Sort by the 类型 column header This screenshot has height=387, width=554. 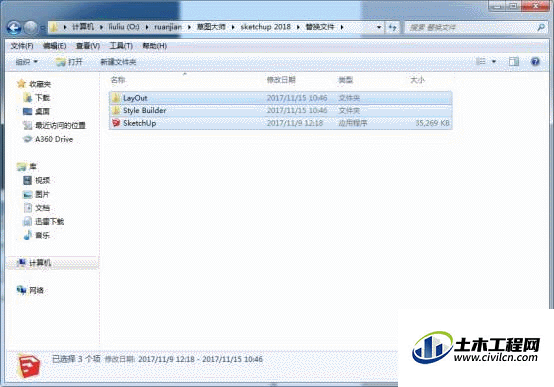346,80
